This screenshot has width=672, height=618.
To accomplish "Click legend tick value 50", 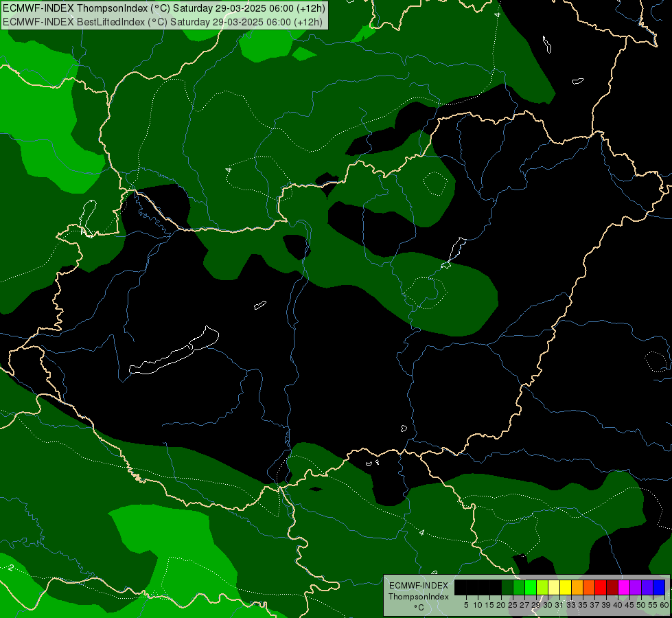I will (x=640, y=605).
